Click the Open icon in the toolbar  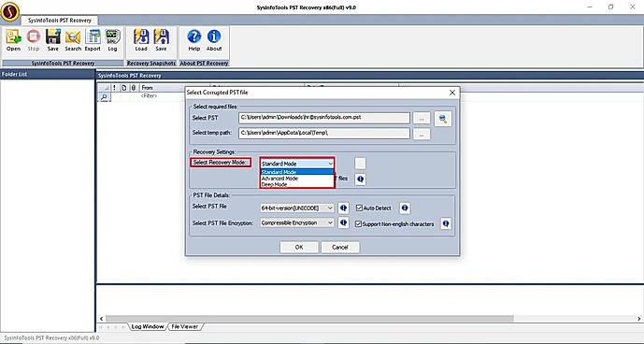point(13,40)
